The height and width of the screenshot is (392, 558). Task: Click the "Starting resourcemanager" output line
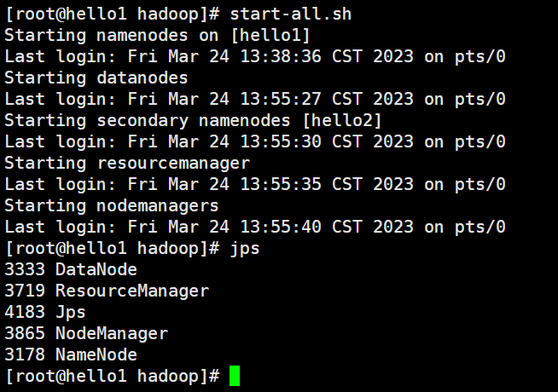point(127,164)
